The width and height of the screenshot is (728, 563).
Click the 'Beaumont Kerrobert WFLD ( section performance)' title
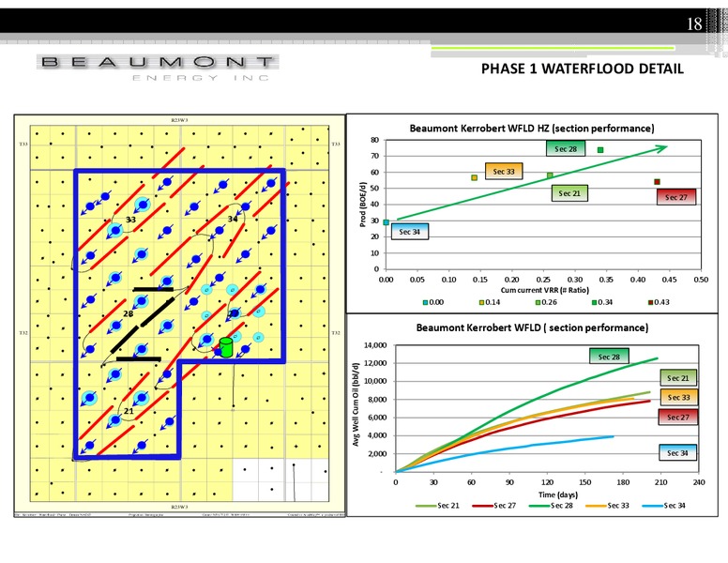pos(532,327)
